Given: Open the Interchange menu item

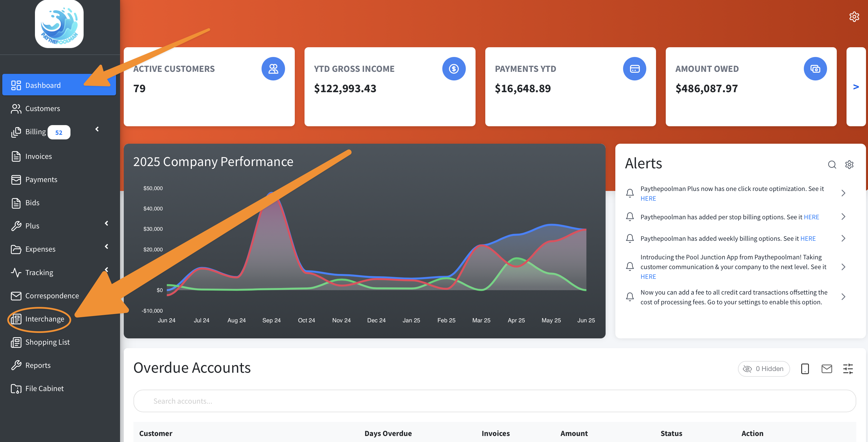Looking at the screenshot, I should (44, 319).
